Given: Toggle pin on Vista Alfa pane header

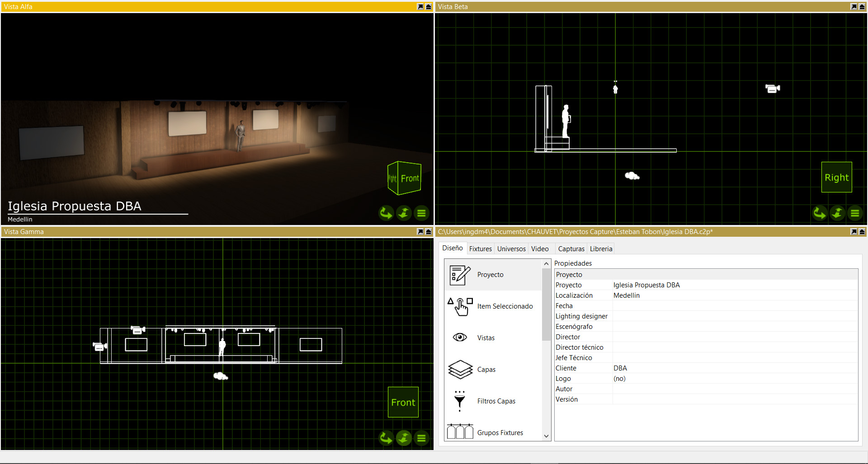Looking at the screenshot, I should point(420,7).
